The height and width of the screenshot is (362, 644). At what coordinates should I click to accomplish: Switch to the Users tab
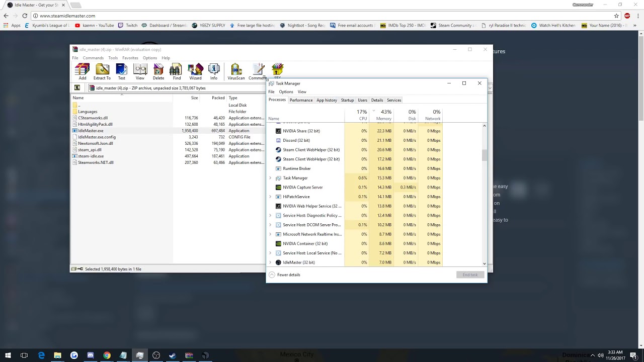[x=362, y=100]
